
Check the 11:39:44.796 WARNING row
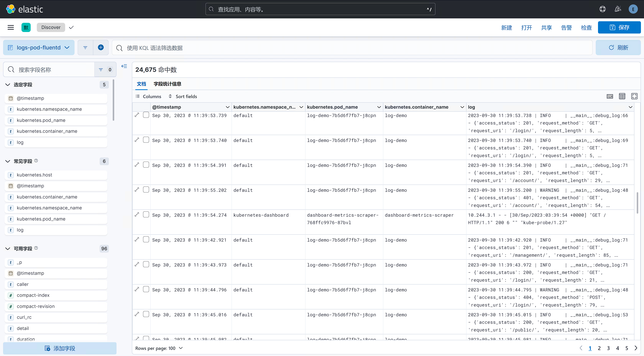tap(146, 289)
